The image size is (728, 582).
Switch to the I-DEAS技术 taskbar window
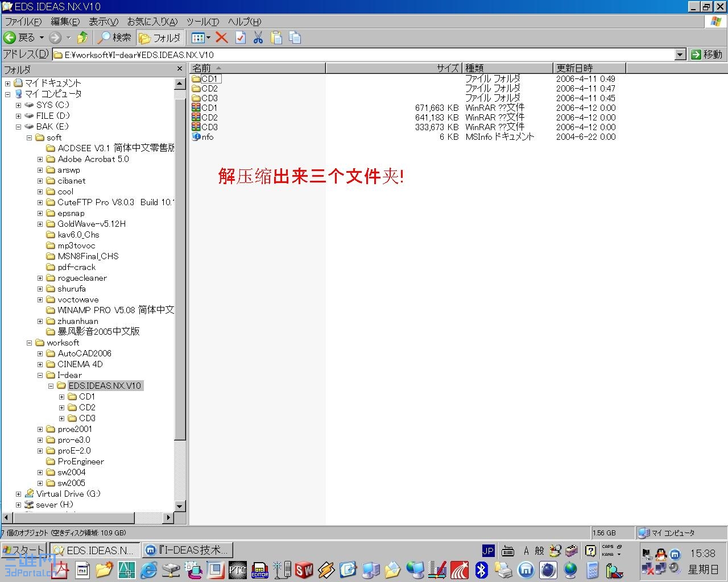tap(188, 550)
